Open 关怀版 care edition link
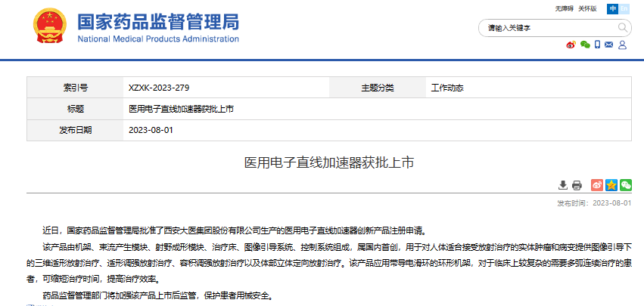Image resolution: width=644 pixels, height=306 pixels. (x=587, y=8)
